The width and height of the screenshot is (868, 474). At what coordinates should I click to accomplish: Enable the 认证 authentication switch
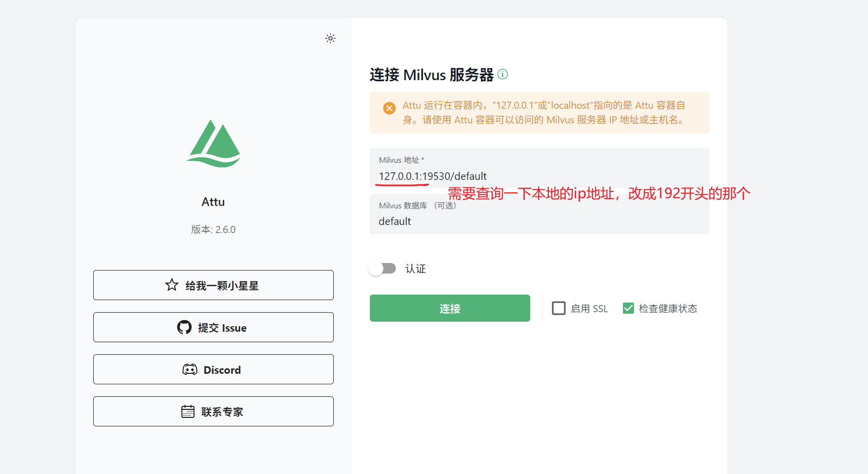pyautogui.click(x=382, y=269)
